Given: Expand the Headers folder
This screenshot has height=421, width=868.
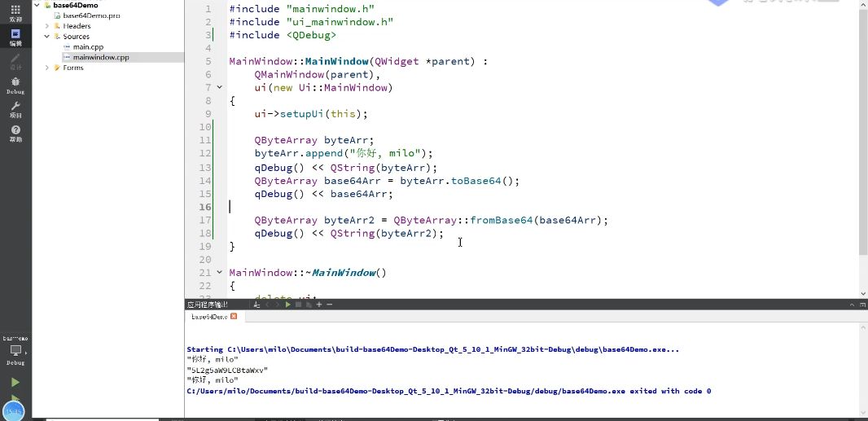Looking at the screenshot, I should coord(47,26).
